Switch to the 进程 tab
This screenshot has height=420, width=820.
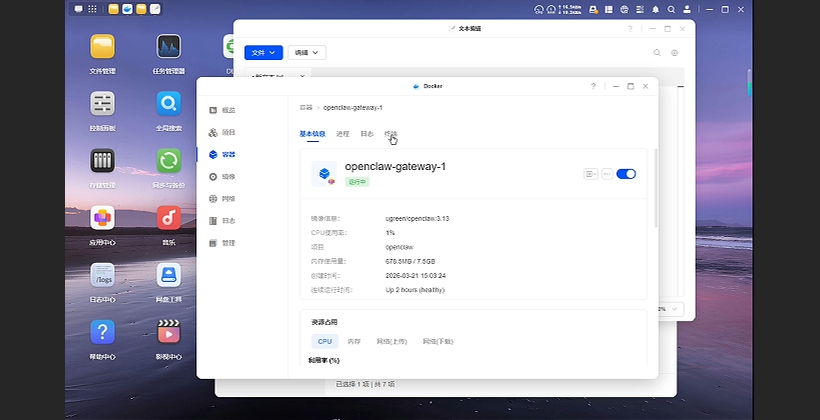coord(343,133)
